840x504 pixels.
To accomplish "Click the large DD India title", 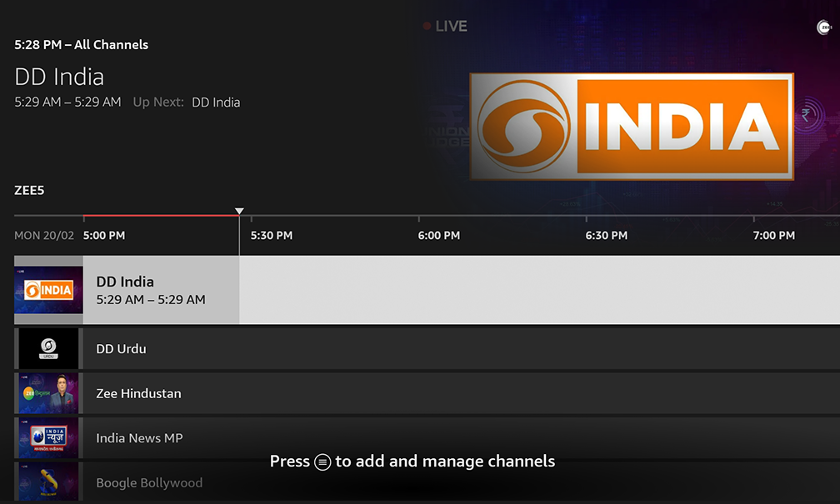I will point(59,77).
